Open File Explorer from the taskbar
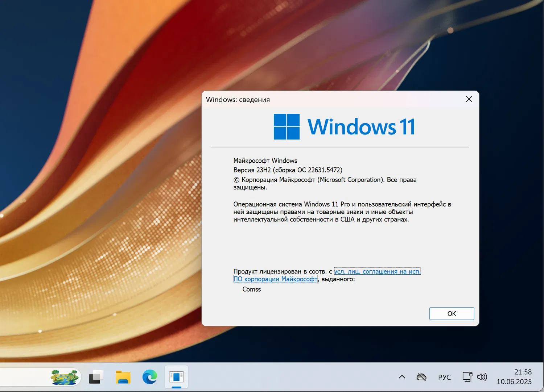The height and width of the screenshot is (392, 544). coord(123,377)
